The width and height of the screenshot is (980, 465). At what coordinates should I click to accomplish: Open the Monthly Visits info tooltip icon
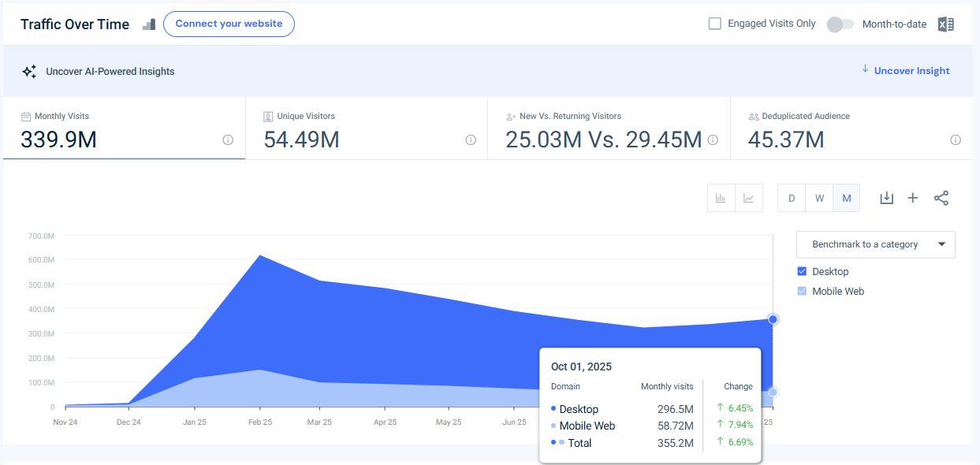[228, 139]
